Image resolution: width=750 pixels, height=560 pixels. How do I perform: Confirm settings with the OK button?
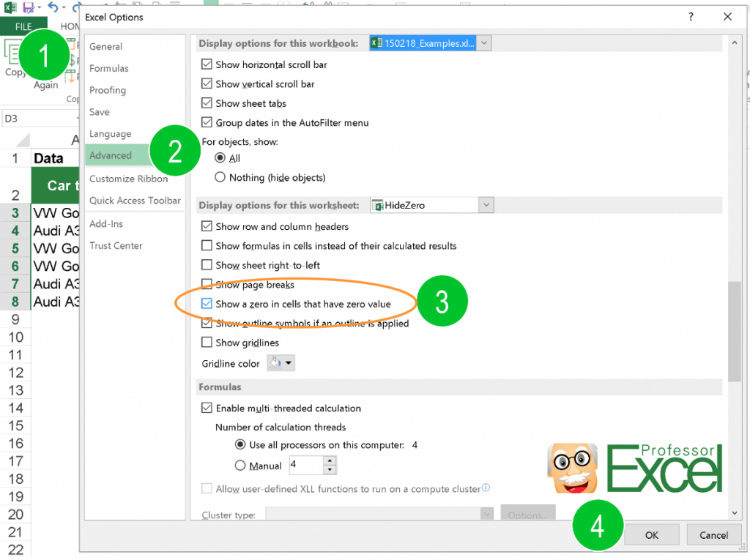(651, 534)
